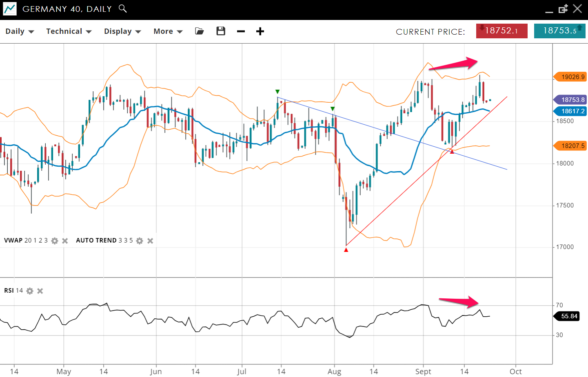The height and width of the screenshot is (377, 588).
Task: Save chart using the floppy disk icon
Action: click(x=221, y=31)
